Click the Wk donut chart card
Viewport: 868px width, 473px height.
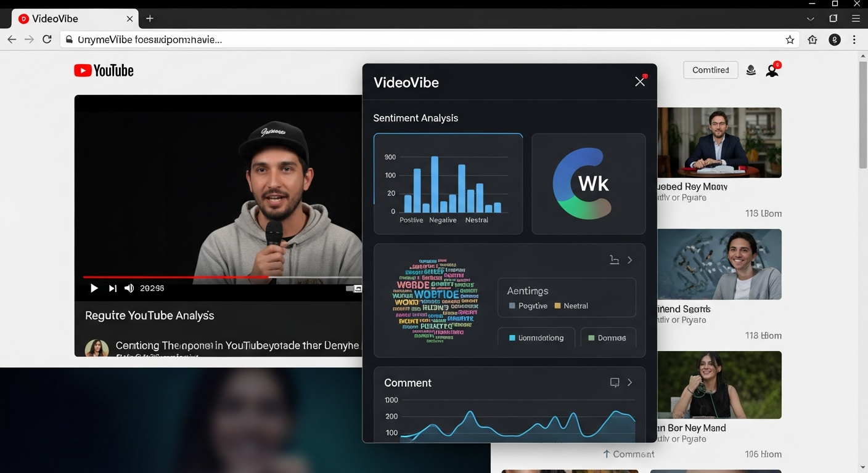(x=589, y=184)
